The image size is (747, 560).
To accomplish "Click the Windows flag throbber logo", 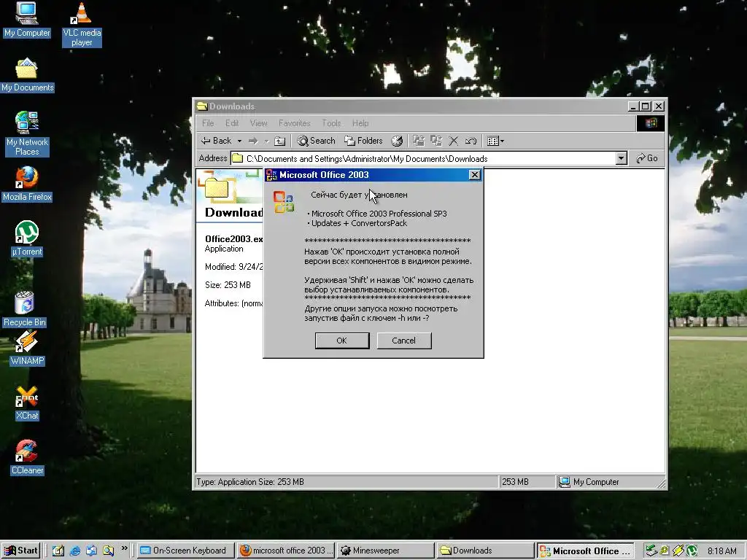I will pyautogui.click(x=650, y=123).
